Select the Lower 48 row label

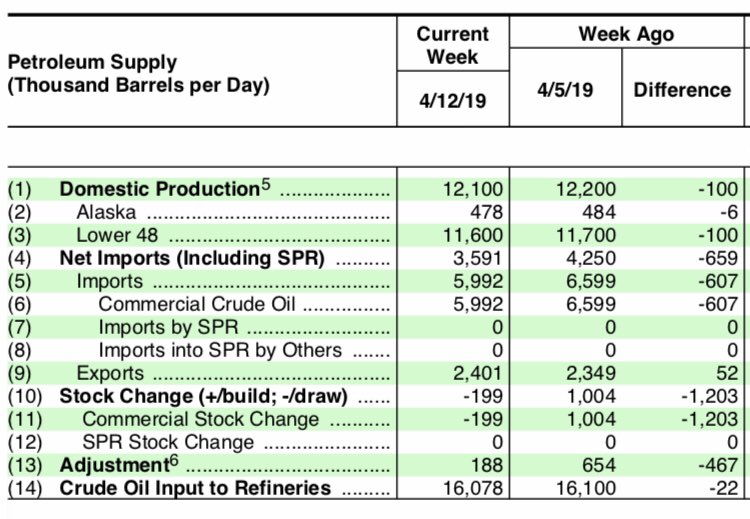[118, 236]
